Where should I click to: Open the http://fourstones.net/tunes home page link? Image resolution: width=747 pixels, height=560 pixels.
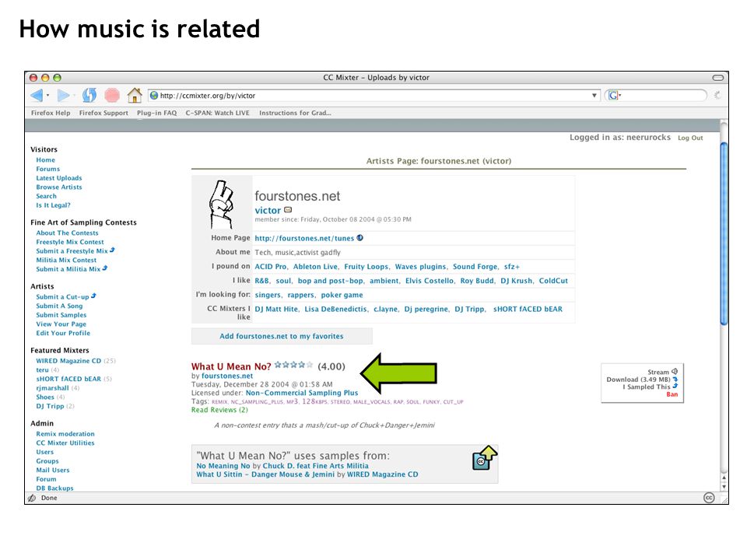click(304, 238)
